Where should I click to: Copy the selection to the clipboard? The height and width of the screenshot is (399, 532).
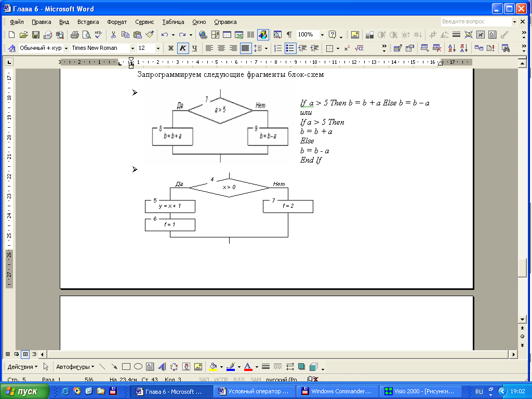coord(125,35)
